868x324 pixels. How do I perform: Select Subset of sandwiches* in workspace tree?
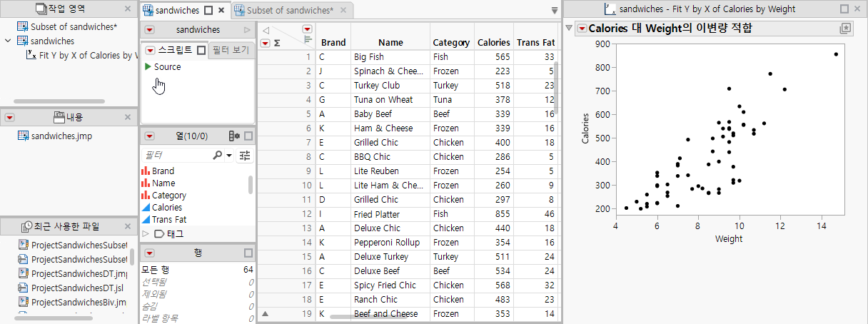(74, 27)
